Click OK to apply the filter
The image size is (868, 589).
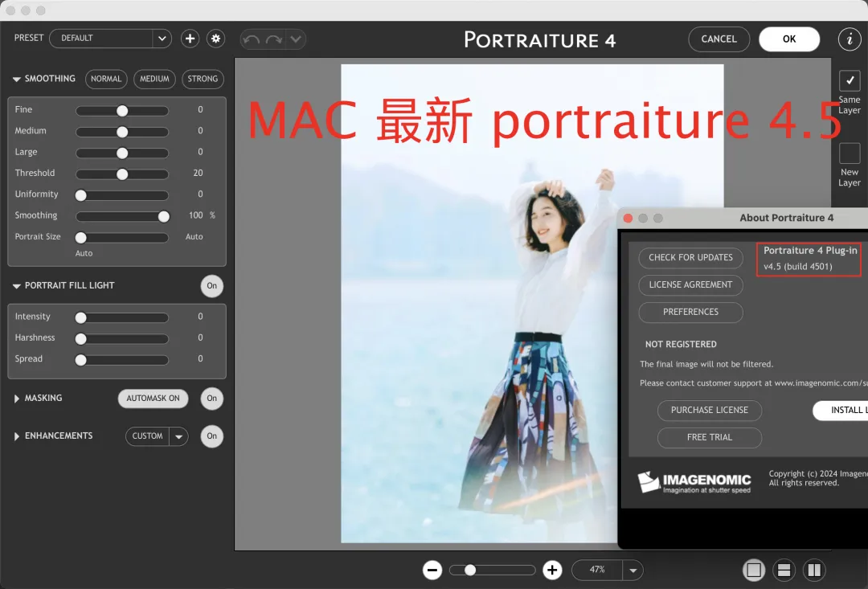[x=789, y=39]
